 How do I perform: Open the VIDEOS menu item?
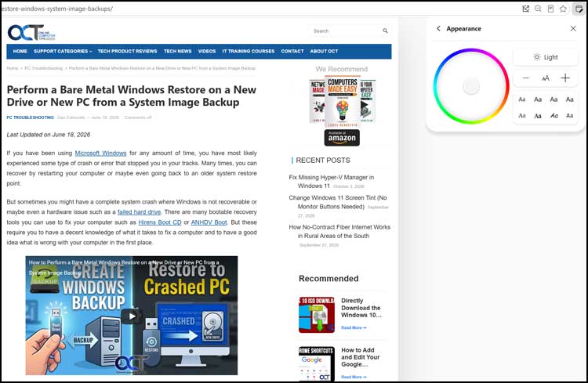point(207,51)
